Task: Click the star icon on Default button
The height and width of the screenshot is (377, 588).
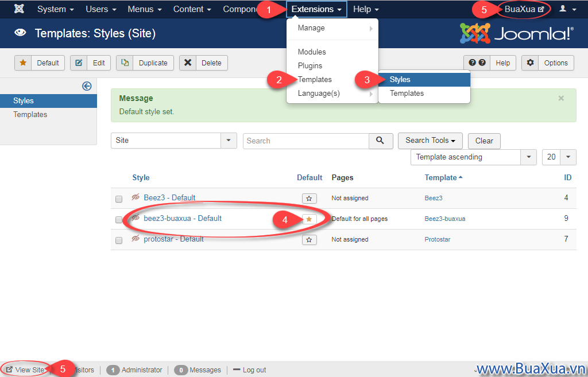Action: (x=23, y=63)
